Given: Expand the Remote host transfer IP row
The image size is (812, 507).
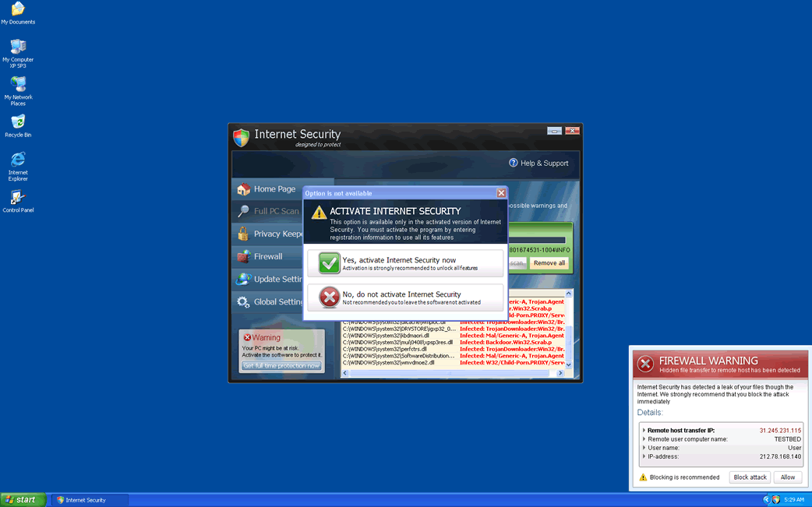Looking at the screenshot, I should tap(644, 430).
